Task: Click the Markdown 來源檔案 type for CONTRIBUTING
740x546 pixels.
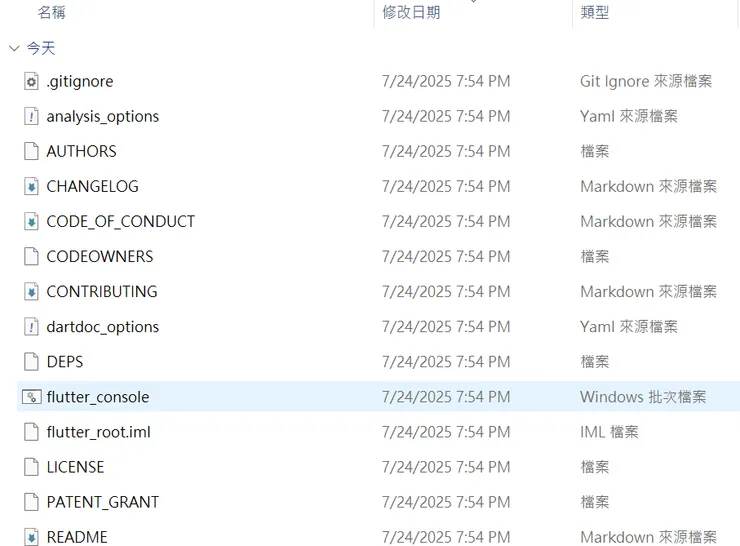Action: point(648,292)
